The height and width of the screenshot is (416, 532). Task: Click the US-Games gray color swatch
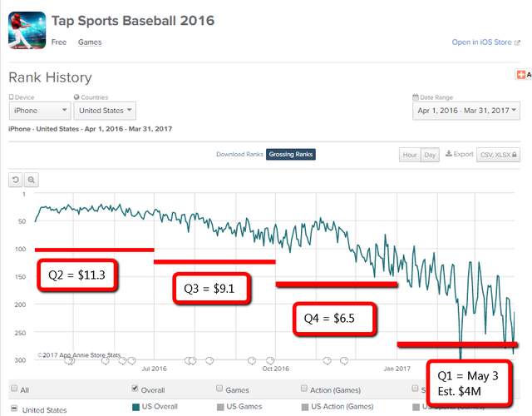pos(220,407)
